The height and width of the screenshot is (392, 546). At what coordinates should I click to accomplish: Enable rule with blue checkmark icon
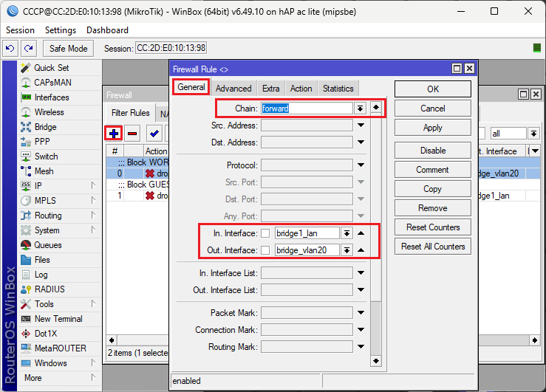(154, 134)
